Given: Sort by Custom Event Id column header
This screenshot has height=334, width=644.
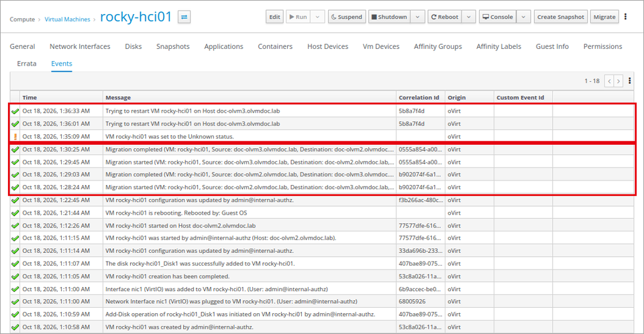Looking at the screenshot, I should [x=523, y=97].
